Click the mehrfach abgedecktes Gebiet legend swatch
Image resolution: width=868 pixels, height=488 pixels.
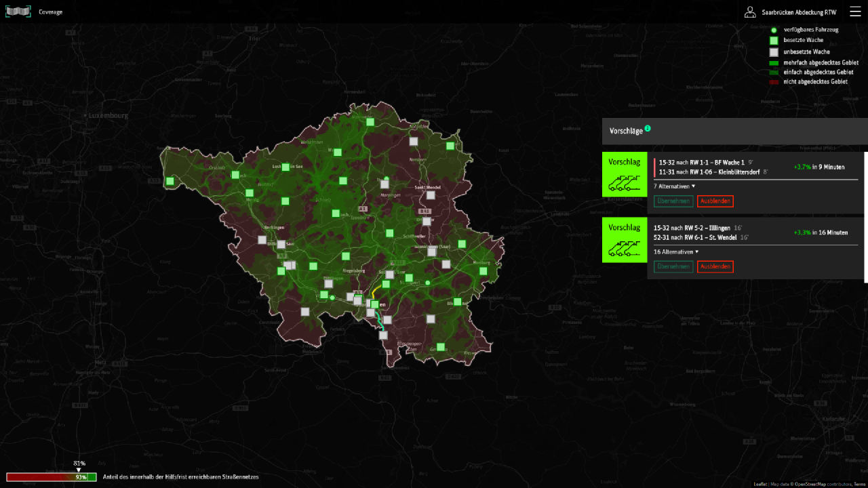[x=774, y=62]
